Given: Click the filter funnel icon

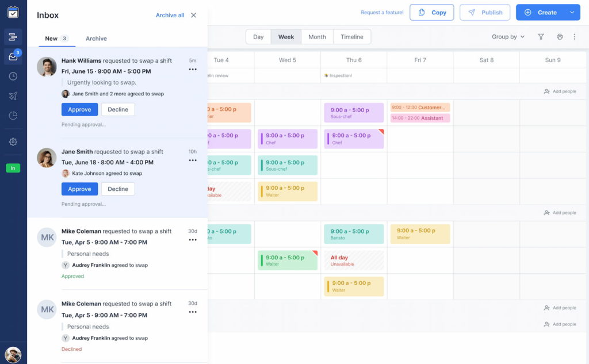Looking at the screenshot, I should point(541,37).
